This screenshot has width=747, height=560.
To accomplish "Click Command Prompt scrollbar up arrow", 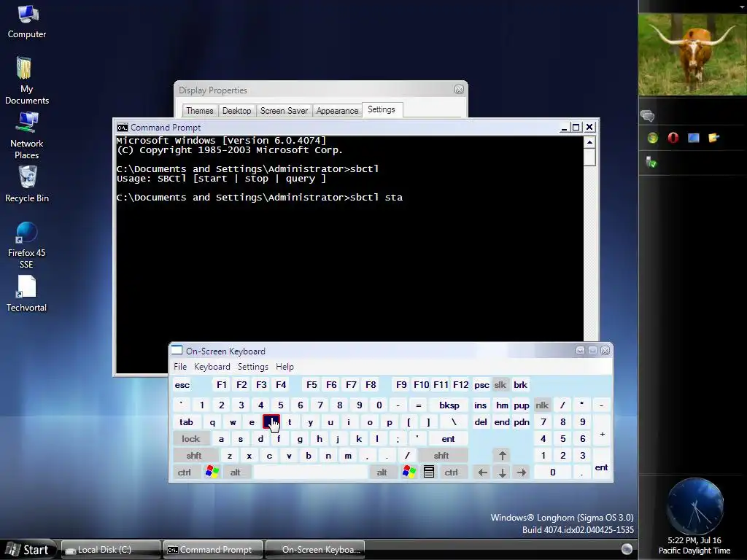I will point(589,142).
